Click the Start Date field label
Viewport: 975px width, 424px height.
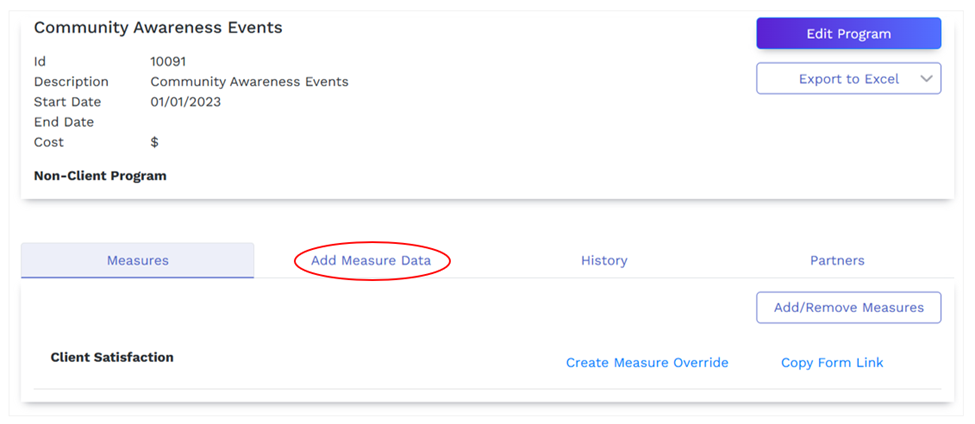(67, 102)
